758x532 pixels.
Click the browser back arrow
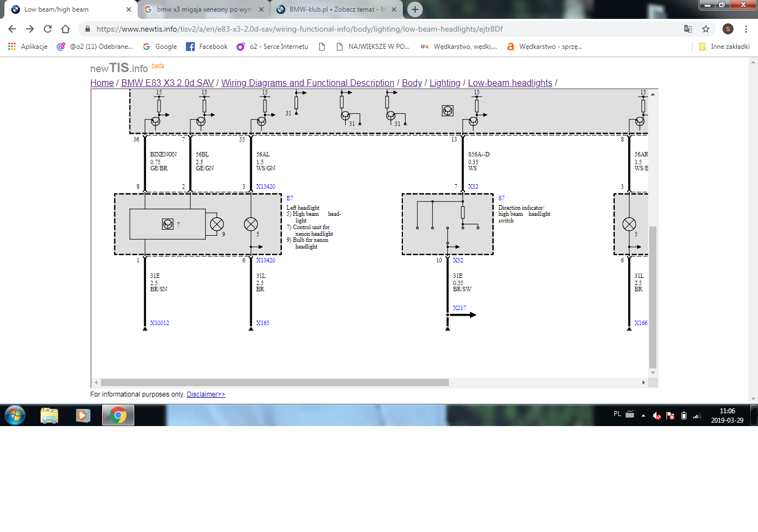(12, 29)
